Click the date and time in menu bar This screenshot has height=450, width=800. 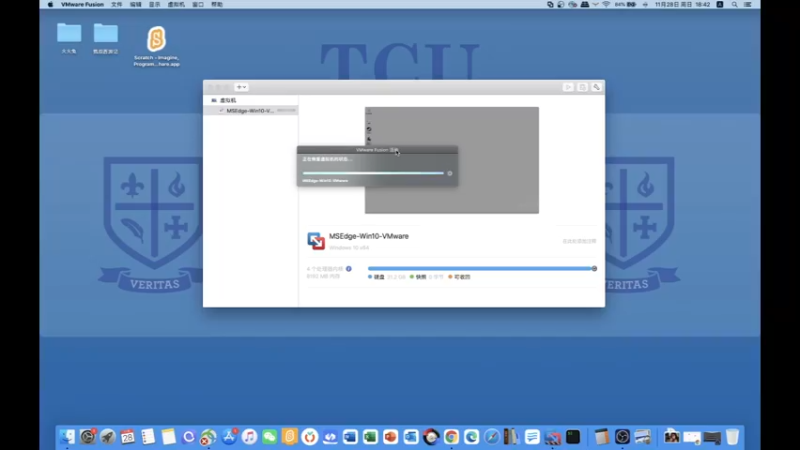tap(682, 4)
